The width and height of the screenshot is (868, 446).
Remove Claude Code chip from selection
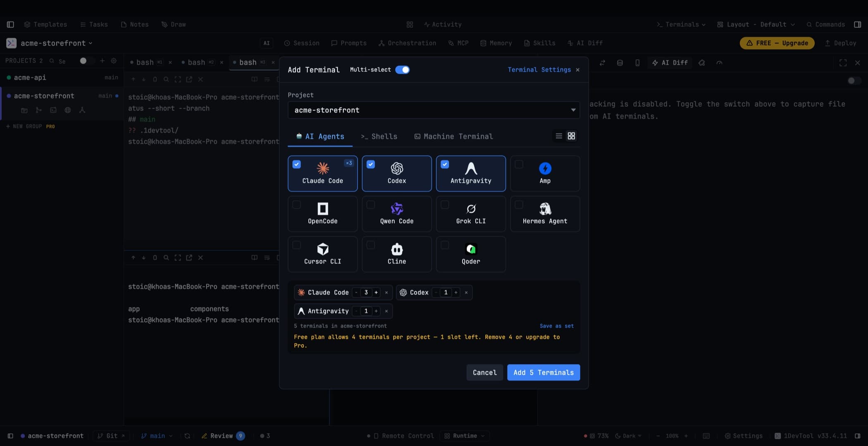click(386, 293)
